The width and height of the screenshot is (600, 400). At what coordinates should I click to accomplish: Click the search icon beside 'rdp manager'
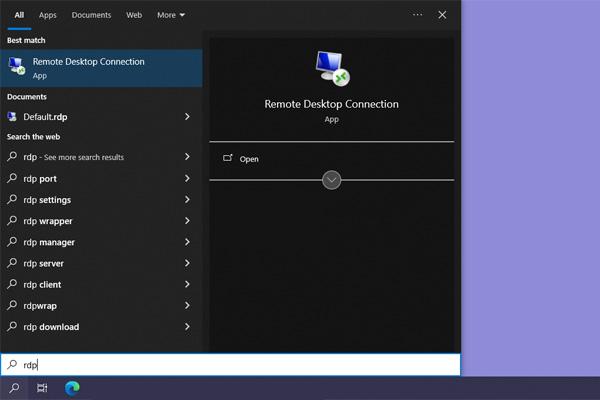pyautogui.click(x=12, y=242)
